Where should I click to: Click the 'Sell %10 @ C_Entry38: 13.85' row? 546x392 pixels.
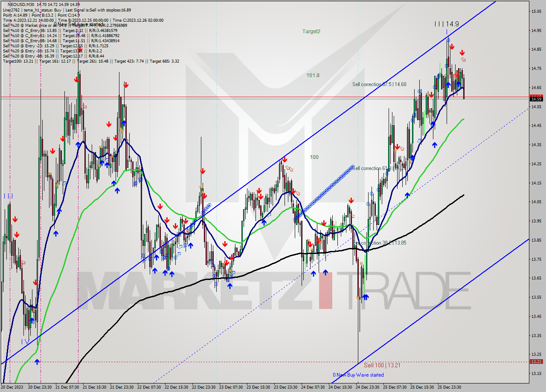coord(60,30)
